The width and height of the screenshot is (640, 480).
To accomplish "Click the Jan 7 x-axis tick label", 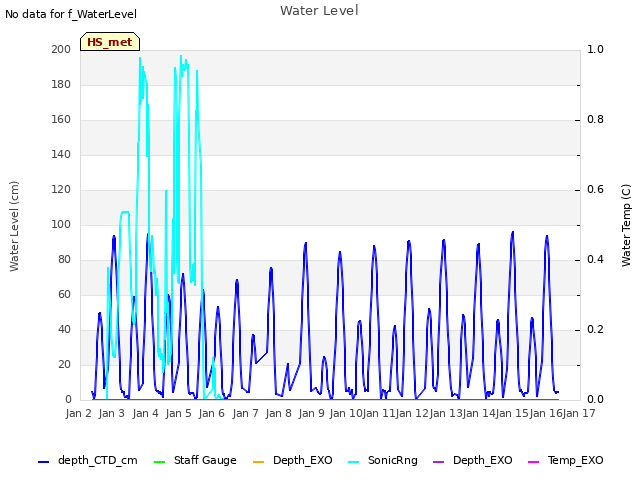I will [x=245, y=413].
